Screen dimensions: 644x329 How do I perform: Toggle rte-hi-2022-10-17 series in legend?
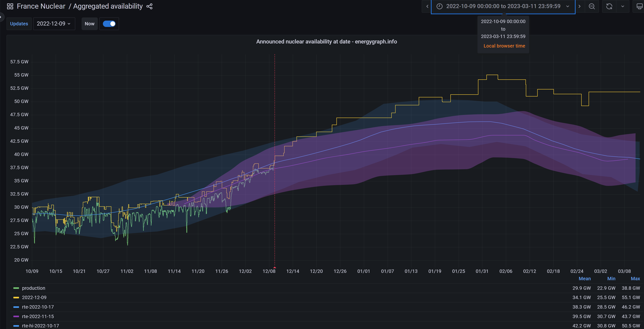pyautogui.click(x=40, y=326)
